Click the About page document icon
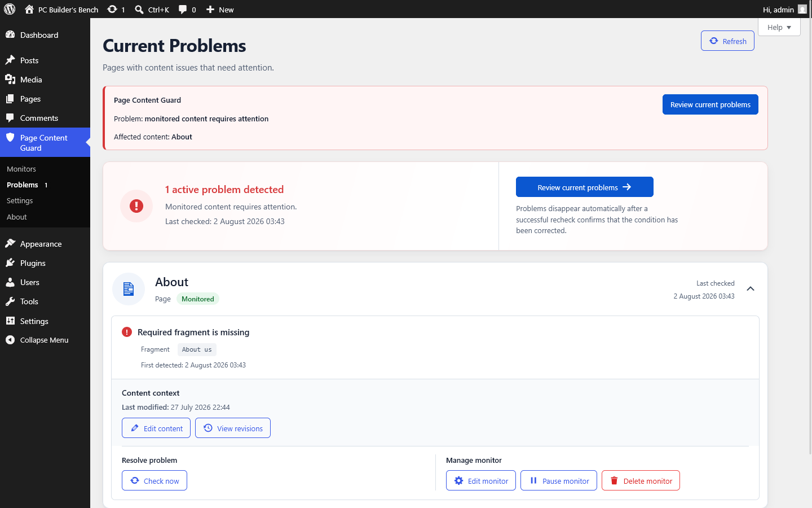The width and height of the screenshot is (812, 508). click(129, 289)
